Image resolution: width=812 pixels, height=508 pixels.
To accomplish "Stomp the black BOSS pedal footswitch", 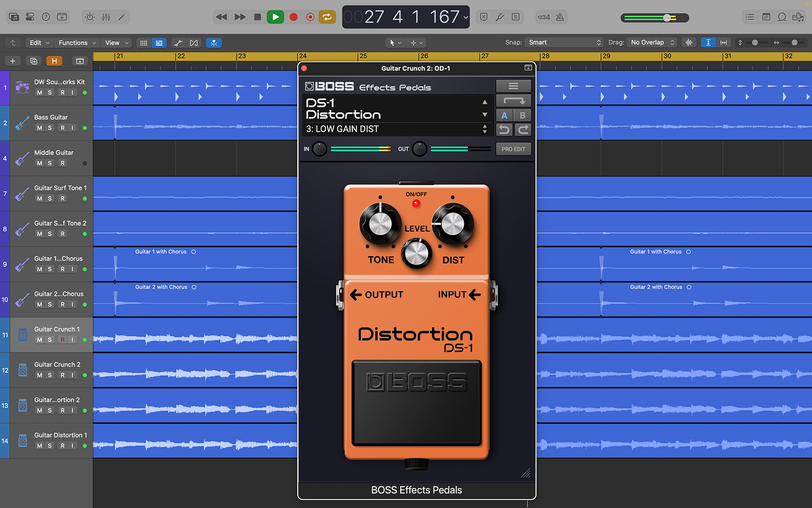I will pos(417,403).
